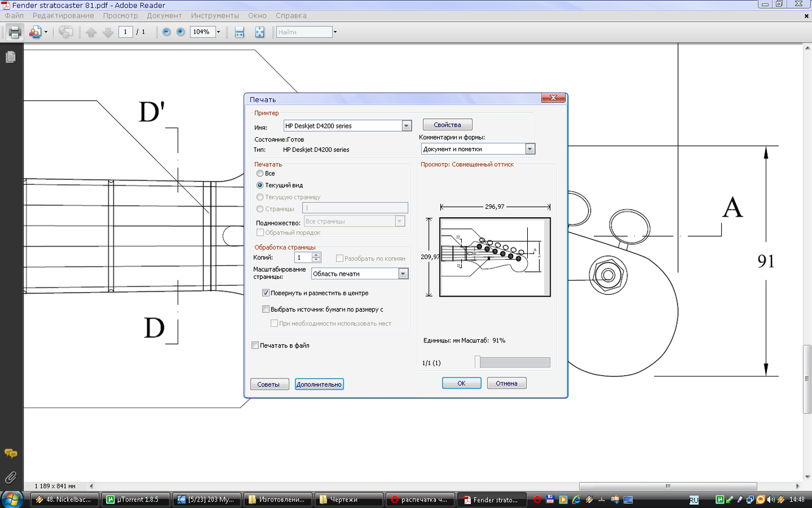This screenshot has height=508, width=812.
Task: Select the 'Страницы' radio option
Action: (x=260, y=209)
